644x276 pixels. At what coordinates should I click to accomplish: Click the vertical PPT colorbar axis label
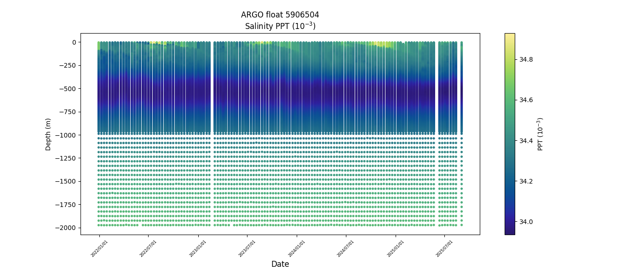point(540,134)
